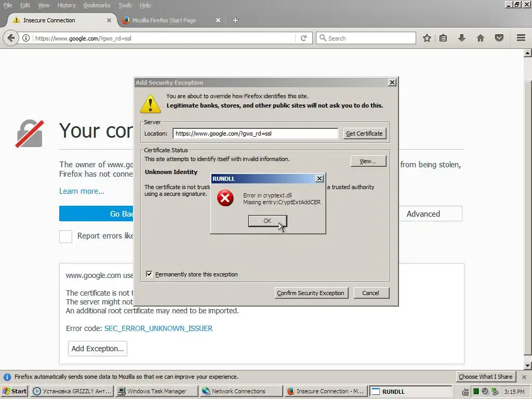
Task: Click Confirm Security Exception button
Action: [311, 293]
